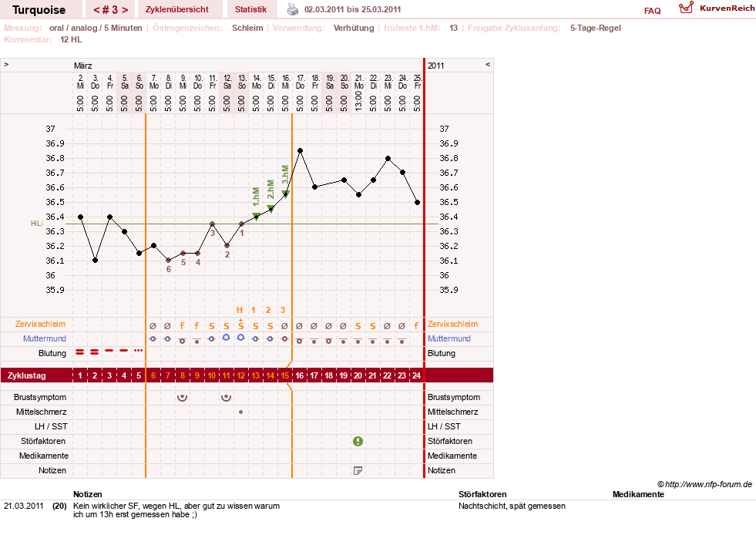The image size is (756, 535).
Task: Open the Statistik tab
Action: (x=250, y=9)
